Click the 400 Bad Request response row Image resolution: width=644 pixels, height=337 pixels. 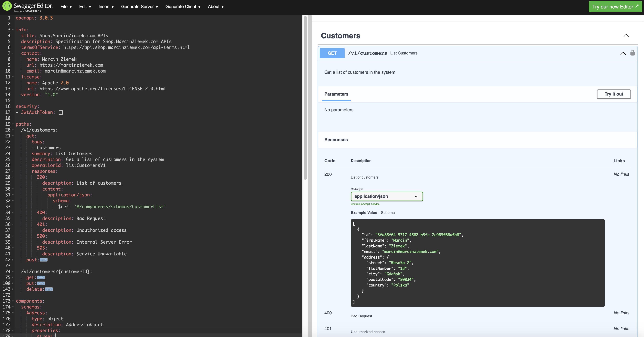478,314
